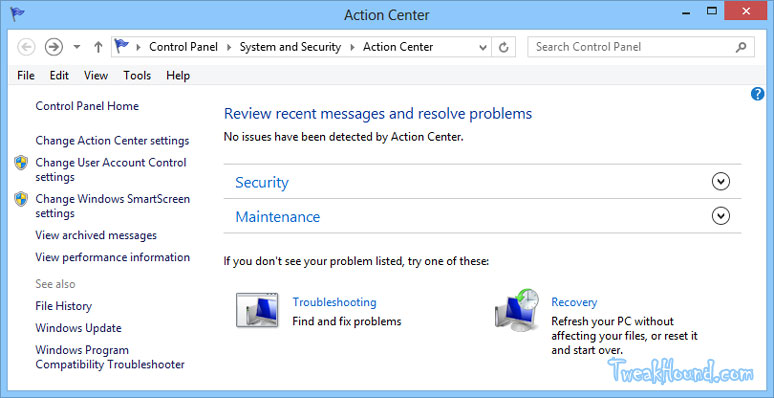Image resolution: width=774 pixels, height=398 pixels.
Task: Open Change User Account Control settings
Action: [111, 170]
